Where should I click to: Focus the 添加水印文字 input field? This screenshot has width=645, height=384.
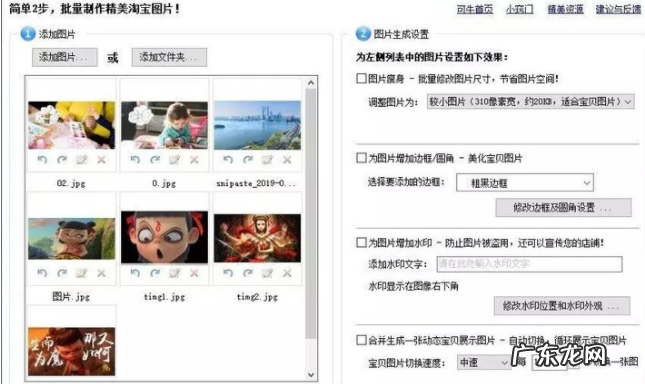tap(529, 264)
